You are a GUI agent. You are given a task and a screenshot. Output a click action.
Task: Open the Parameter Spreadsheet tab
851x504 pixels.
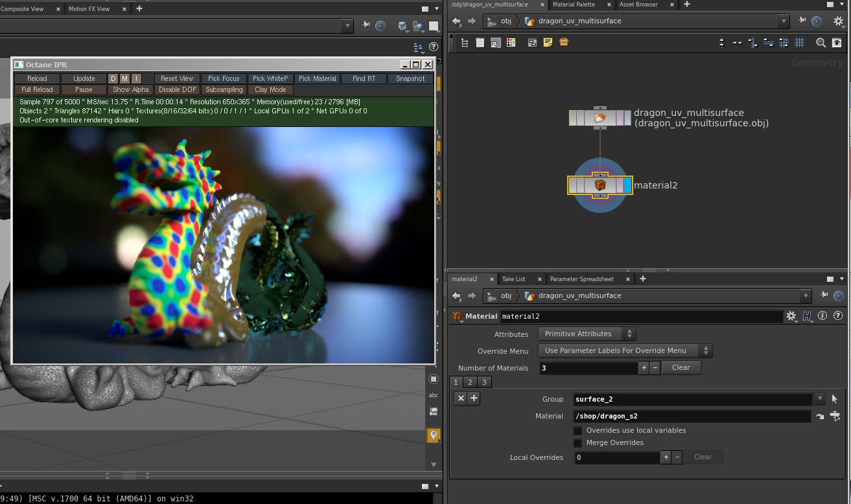[x=581, y=279]
